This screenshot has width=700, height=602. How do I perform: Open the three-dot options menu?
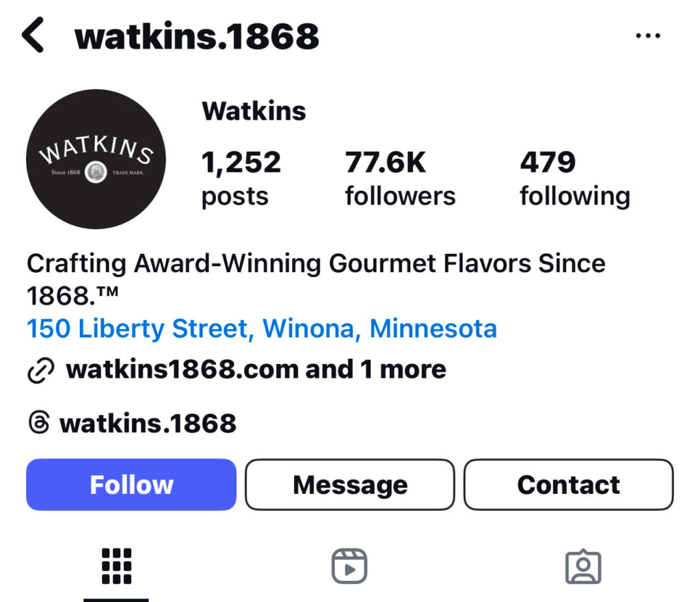(x=648, y=36)
